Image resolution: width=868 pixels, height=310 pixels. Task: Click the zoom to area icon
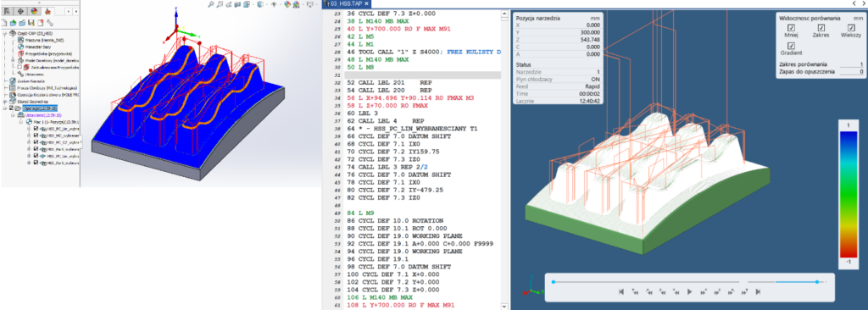point(220,4)
